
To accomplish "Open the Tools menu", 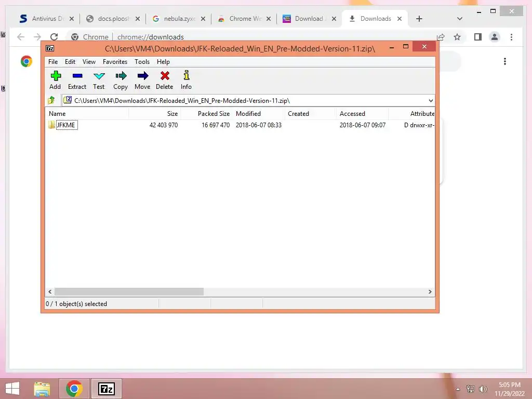I will 142,62.
